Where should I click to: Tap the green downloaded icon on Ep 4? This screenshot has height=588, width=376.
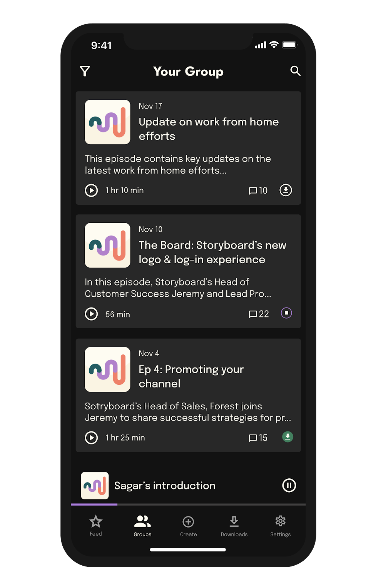coord(287,437)
